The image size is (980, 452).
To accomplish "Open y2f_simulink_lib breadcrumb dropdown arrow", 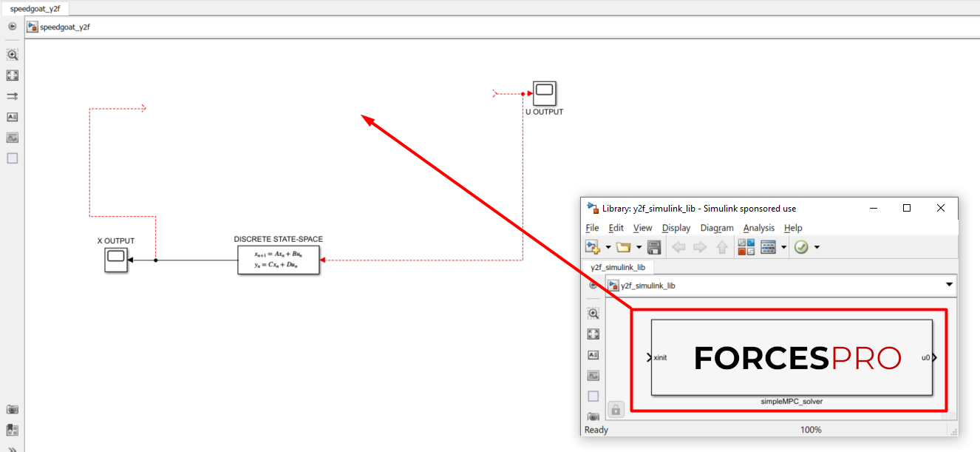I will [x=948, y=285].
